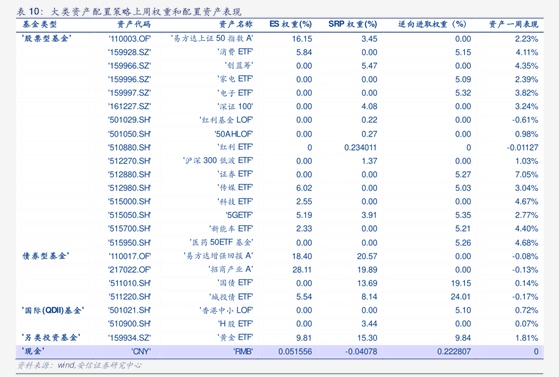This screenshot has width=559, height=377.
Task: Click asset name '易方达增强回报 A'
Action: [219, 256]
